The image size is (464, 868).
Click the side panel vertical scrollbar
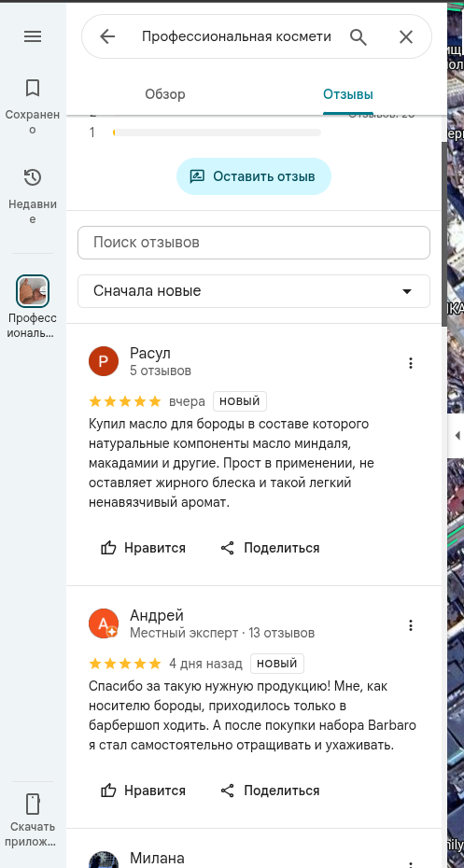(x=444, y=232)
